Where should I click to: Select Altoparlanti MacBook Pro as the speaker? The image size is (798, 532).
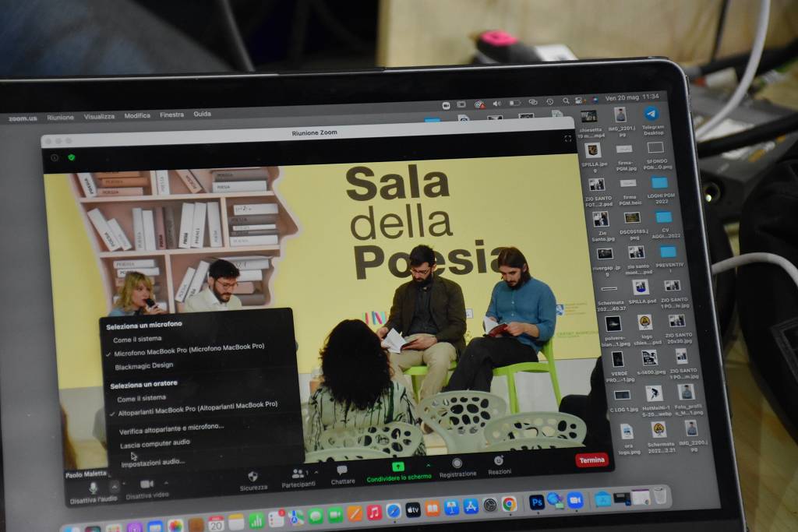point(197,408)
